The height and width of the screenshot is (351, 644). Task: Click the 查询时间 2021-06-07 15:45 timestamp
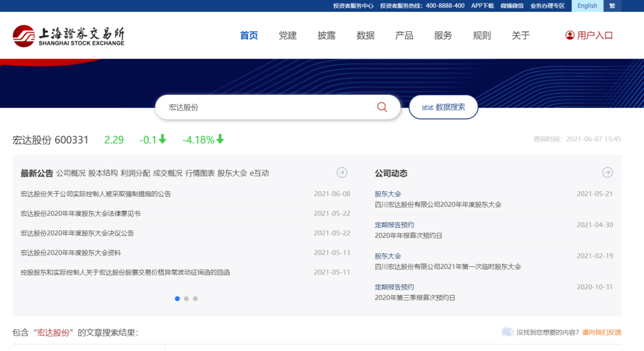[577, 139]
